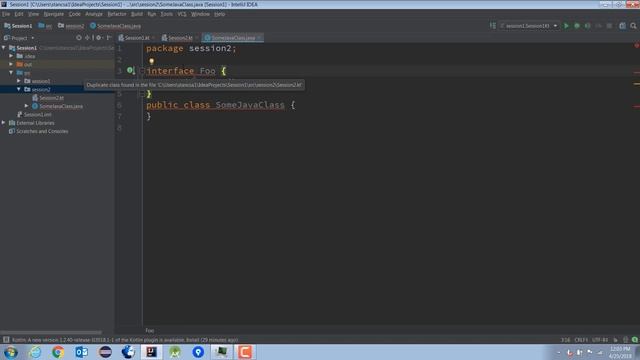
Task: Open the Project view selector dropdown
Action: (x=19, y=38)
